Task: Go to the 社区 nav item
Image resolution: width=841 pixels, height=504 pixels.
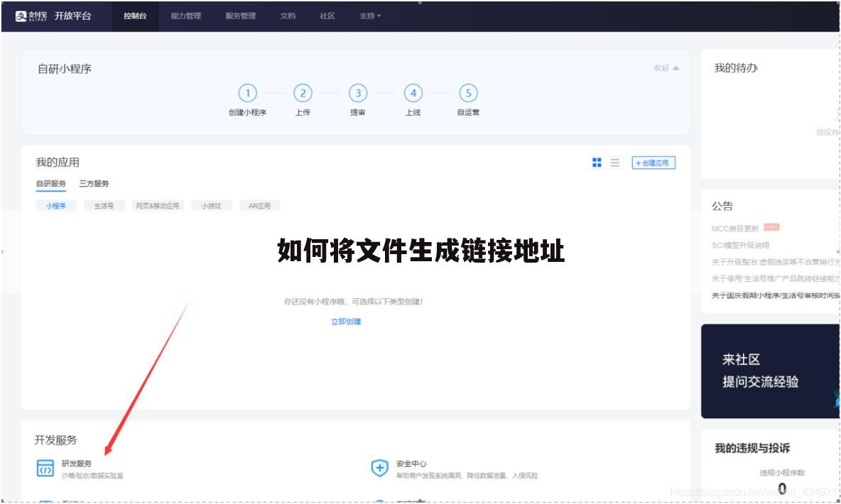Action: coord(327,16)
